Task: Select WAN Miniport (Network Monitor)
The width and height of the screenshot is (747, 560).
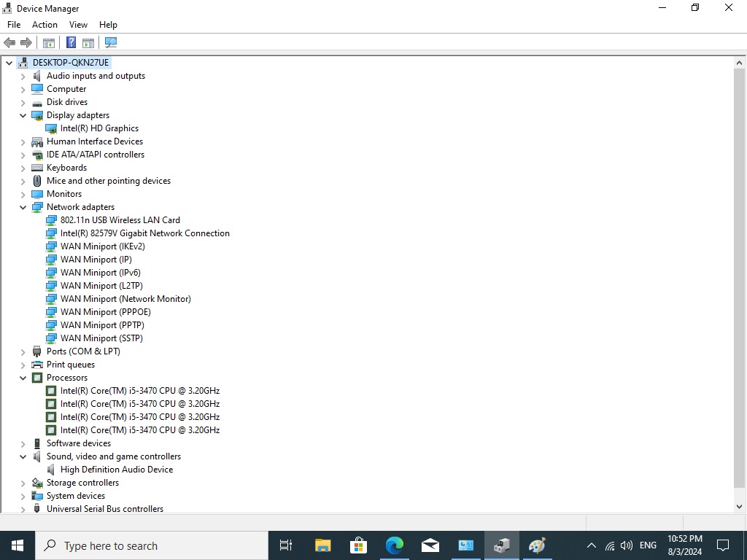Action: pyautogui.click(x=125, y=299)
